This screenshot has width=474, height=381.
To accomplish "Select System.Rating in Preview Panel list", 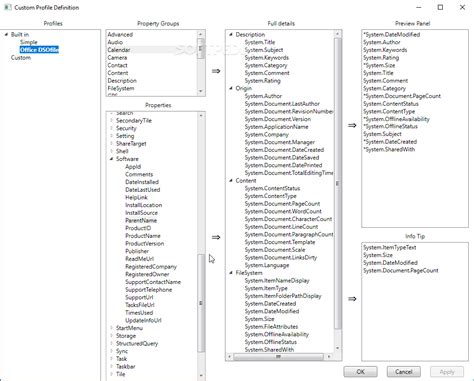I will (381, 58).
